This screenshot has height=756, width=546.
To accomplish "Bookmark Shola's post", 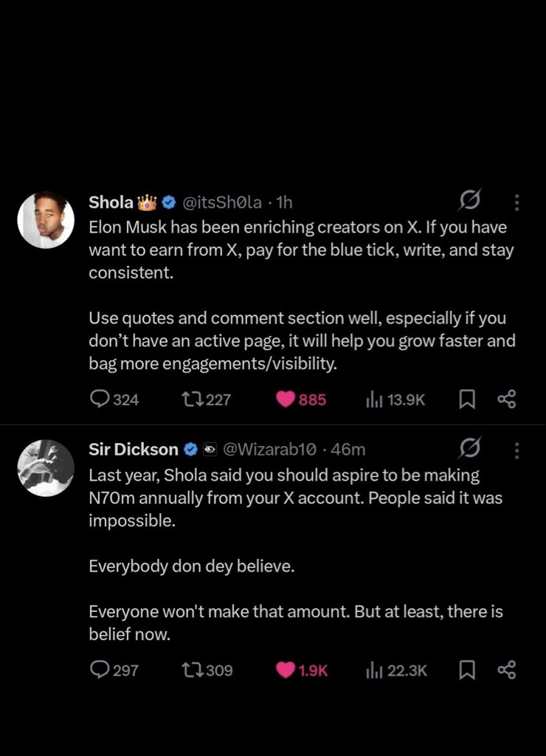I will point(466,399).
